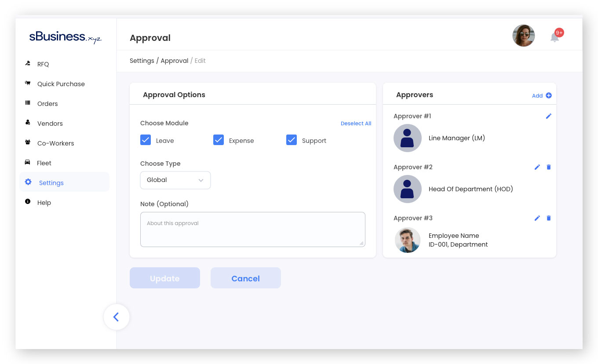Disable the Support module checkbox
Viewport: 598px width, 364px height.
tap(292, 140)
